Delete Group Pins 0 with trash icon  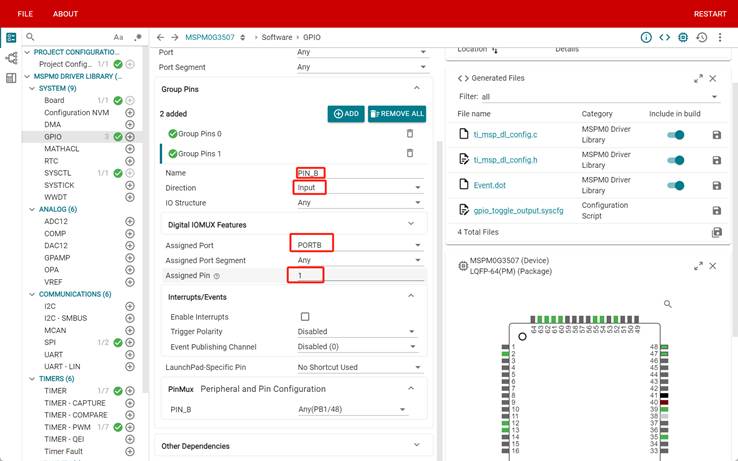pyautogui.click(x=409, y=133)
